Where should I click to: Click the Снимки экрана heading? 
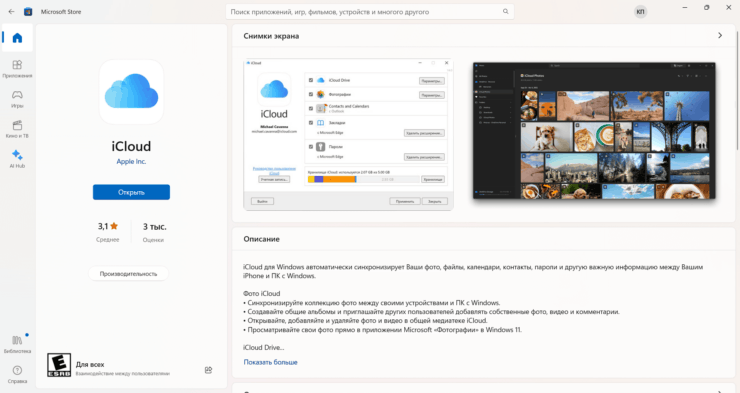[271, 36]
